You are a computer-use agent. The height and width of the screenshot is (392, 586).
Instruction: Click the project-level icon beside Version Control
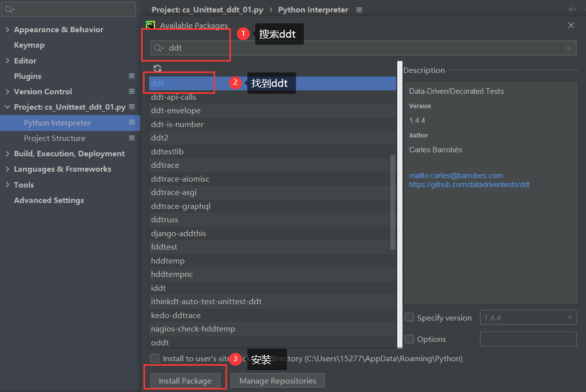(132, 92)
